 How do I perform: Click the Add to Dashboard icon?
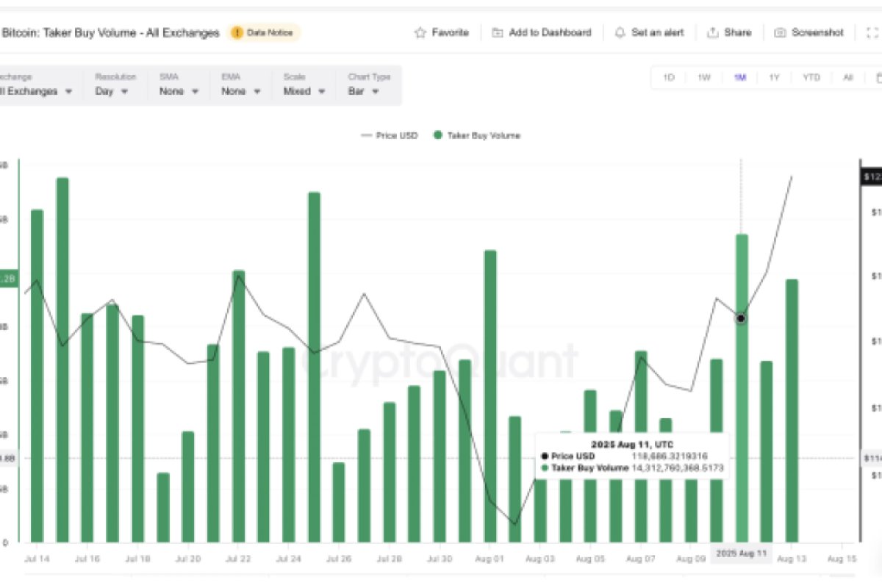pyautogui.click(x=498, y=32)
